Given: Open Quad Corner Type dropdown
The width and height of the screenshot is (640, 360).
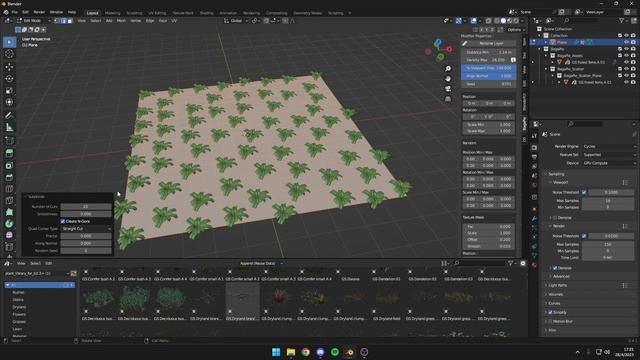Looking at the screenshot, I should coord(86,229).
